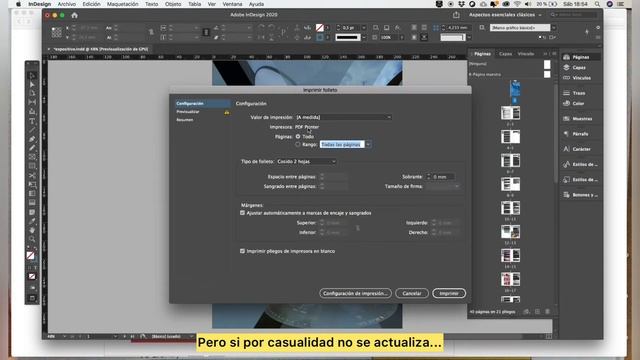Open the Apple menu
Image resolution: width=640 pixels, height=360 pixels.
18,4
